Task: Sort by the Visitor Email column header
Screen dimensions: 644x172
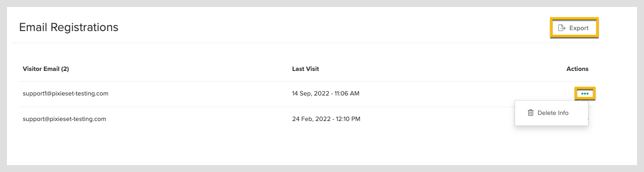Action: click(46, 69)
